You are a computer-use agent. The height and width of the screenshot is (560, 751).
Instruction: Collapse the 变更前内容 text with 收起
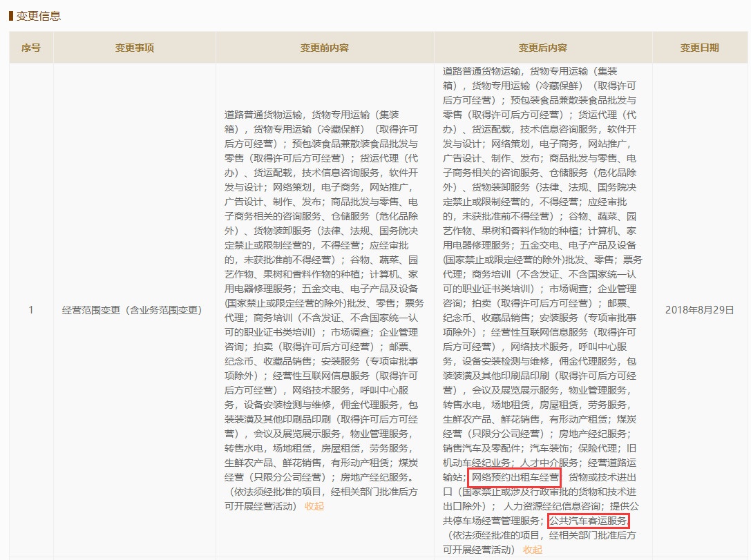point(314,506)
